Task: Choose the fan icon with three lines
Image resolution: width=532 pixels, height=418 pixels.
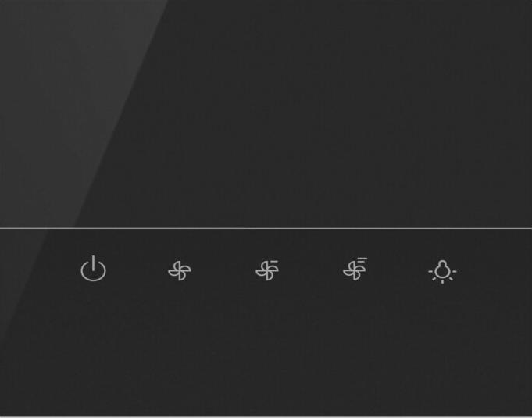Action: coord(355,269)
